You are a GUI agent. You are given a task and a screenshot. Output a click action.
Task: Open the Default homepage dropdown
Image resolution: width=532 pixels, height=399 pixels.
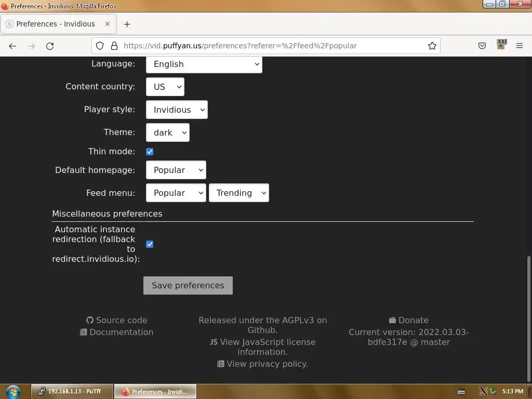coord(176,170)
